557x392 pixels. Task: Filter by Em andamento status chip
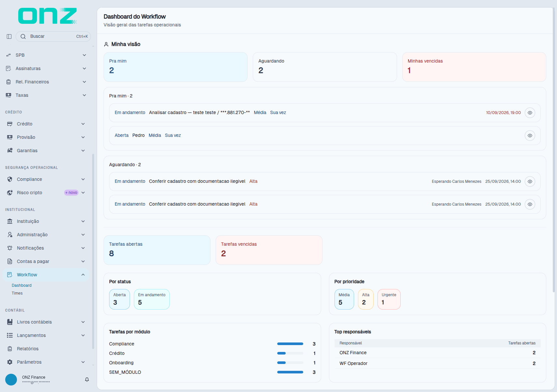coord(152,299)
